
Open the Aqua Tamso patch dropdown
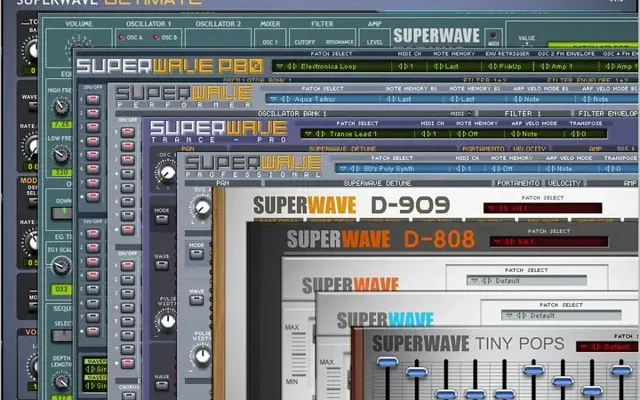pyautogui.click(x=314, y=99)
